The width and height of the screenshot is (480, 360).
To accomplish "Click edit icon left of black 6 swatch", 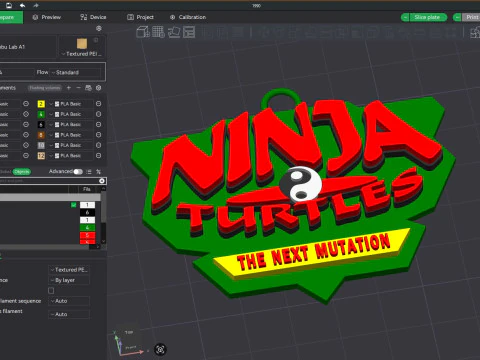I will point(26,124).
